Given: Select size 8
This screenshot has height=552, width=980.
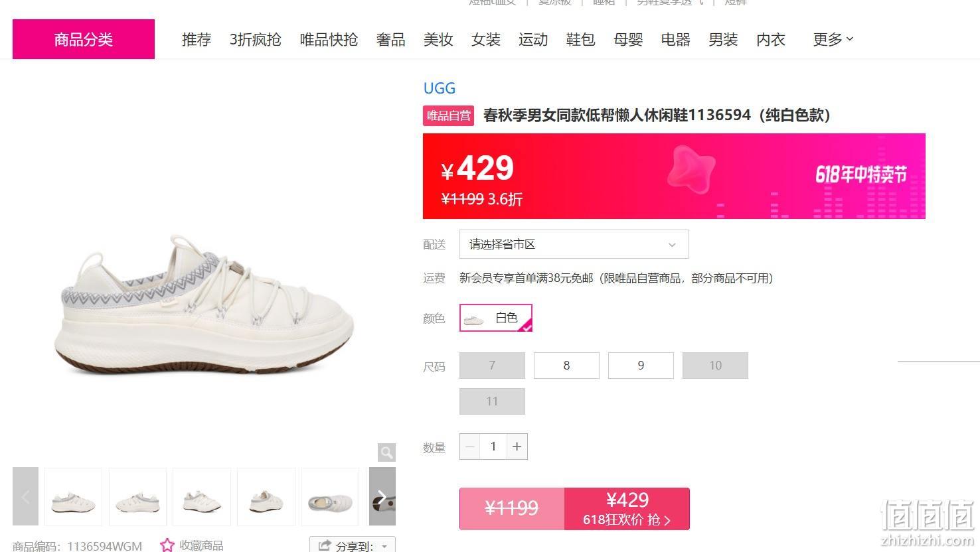Looking at the screenshot, I should pyautogui.click(x=566, y=366).
